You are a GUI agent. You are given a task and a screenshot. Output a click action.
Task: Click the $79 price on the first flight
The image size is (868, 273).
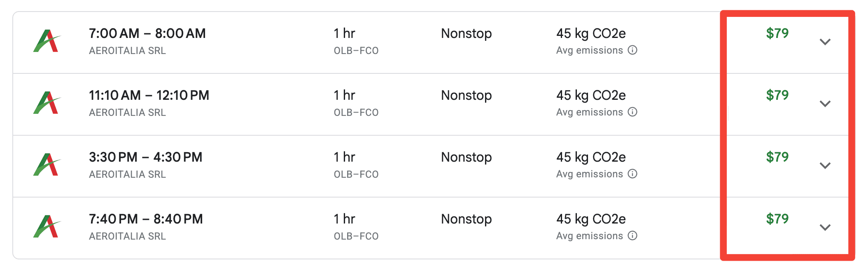(x=777, y=33)
